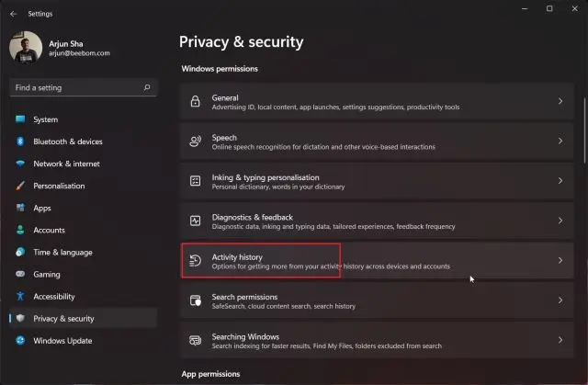Viewport: 588px width, 385px height.
Task: Click the Activity history clock icon
Action: [x=195, y=260]
